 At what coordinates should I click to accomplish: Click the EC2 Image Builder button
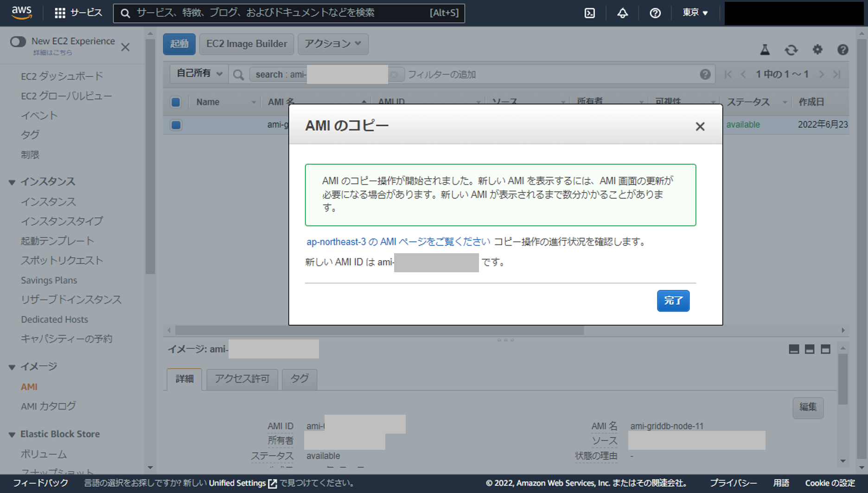click(x=247, y=44)
